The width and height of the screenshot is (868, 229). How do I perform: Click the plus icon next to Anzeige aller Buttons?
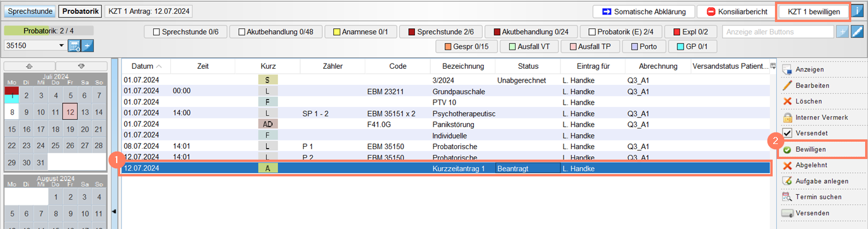click(x=843, y=32)
